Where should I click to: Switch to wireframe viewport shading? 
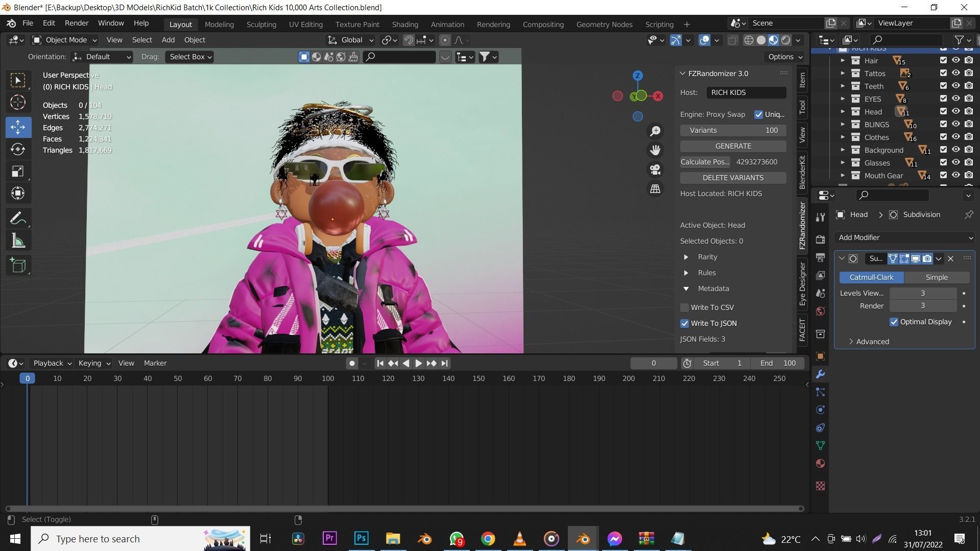pos(749,40)
